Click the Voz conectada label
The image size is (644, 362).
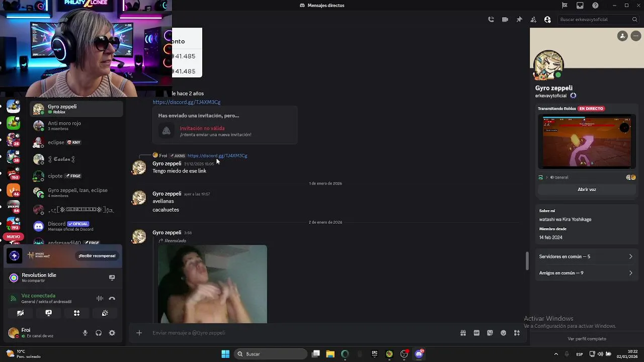38,296
